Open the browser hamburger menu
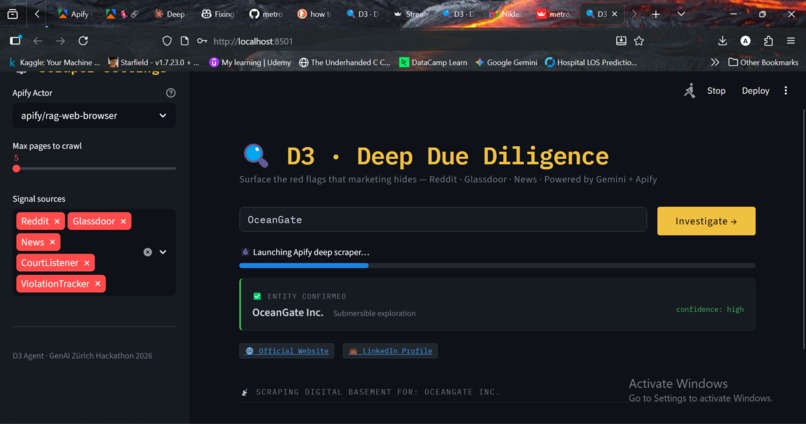Image resolution: width=806 pixels, height=424 pixels. pyautogui.click(x=791, y=41)
